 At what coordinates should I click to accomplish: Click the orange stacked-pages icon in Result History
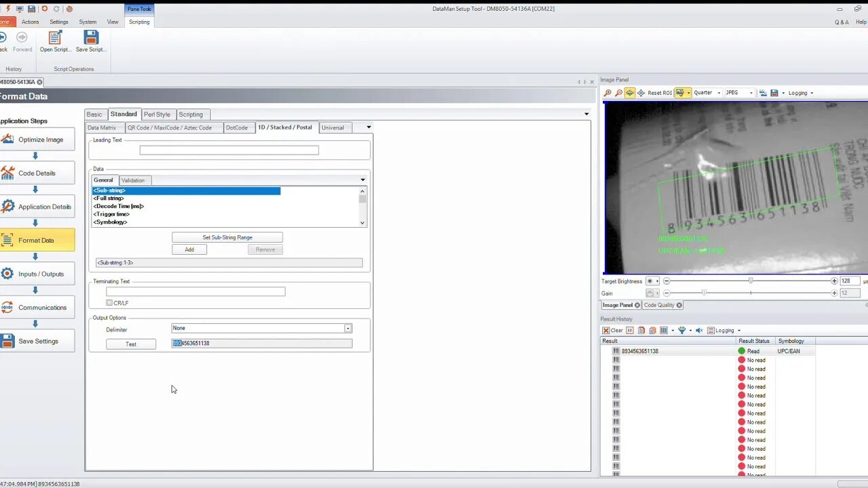tap(652, 330)
